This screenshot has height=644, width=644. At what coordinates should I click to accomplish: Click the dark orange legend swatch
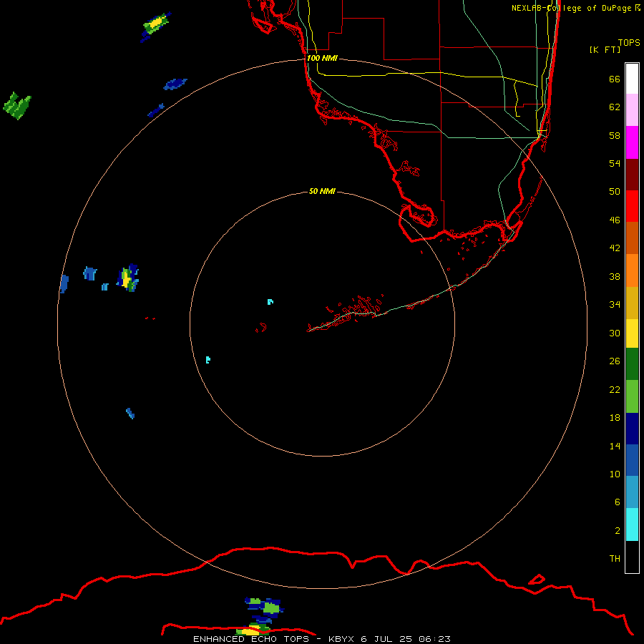(632, 238)
